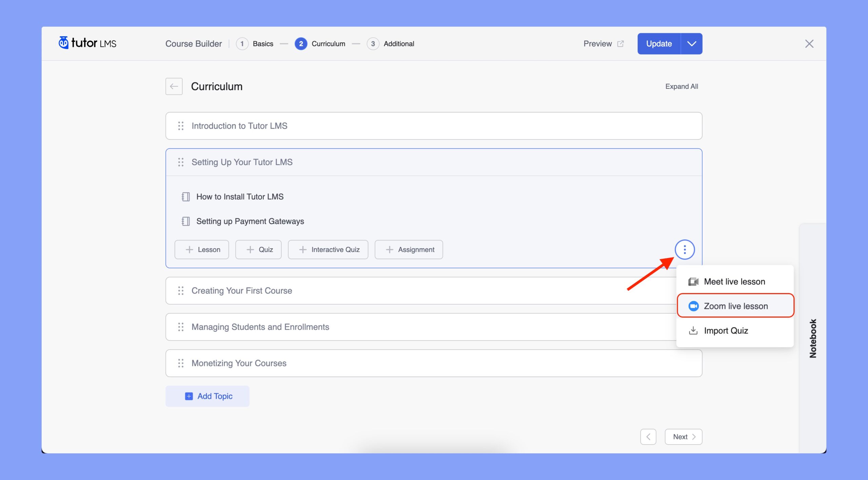The image size is (868, 480).
Task: Click the external link icon next to Preview
Action: click(x=620, y=44)
